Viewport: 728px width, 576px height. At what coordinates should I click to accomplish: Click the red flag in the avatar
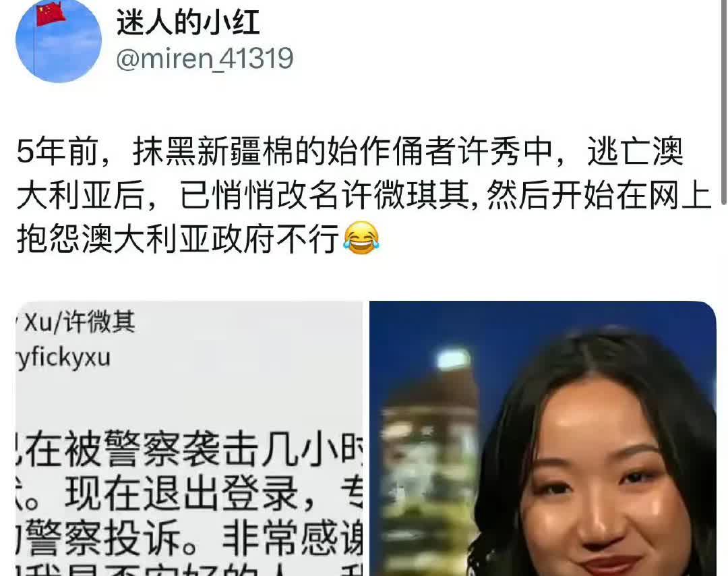(50, 14)
